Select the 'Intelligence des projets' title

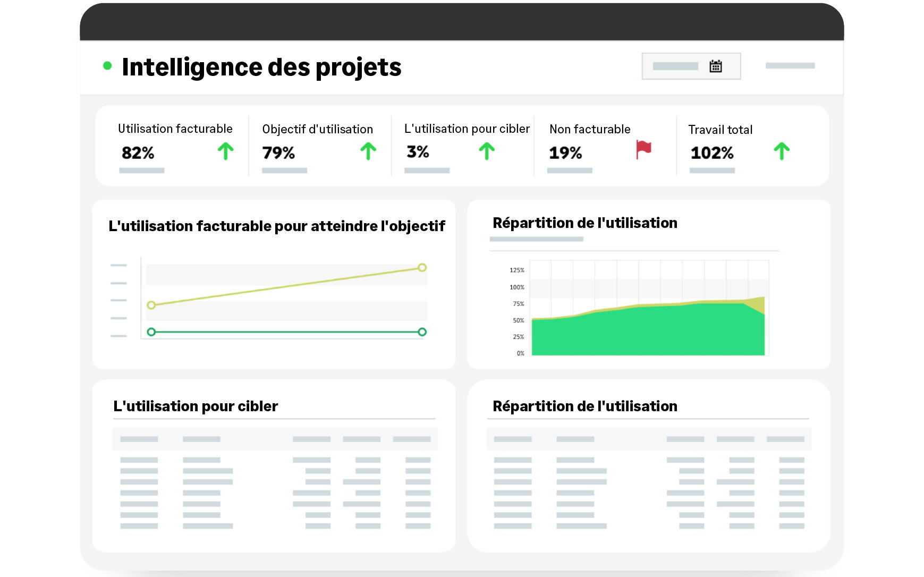point(261,67)
